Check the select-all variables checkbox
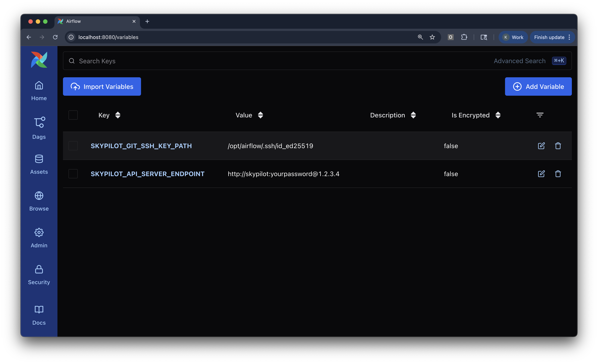This screenshot has height=364, width=598. point(73,115)
